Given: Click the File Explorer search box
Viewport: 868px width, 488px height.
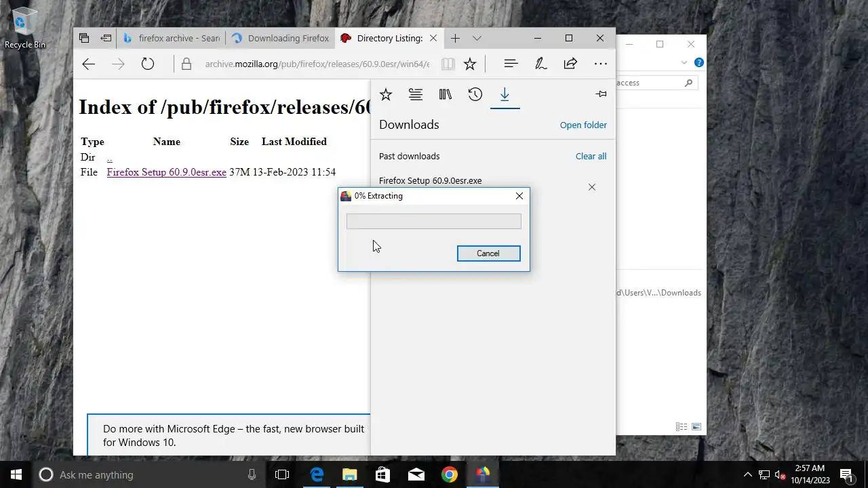Looking at the screenshot, I should pyautogui.click(x=655, y=83).
